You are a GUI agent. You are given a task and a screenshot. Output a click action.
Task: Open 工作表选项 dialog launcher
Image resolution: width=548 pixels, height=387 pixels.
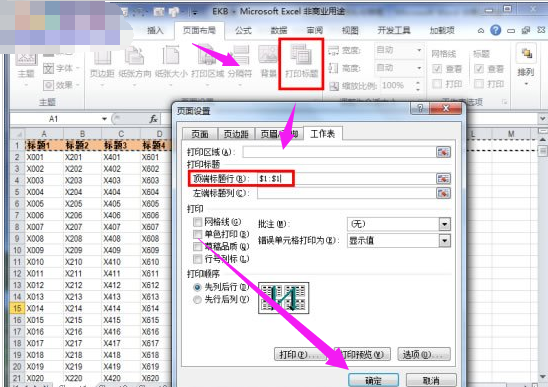pyautogui.click(x=504, y=102)
